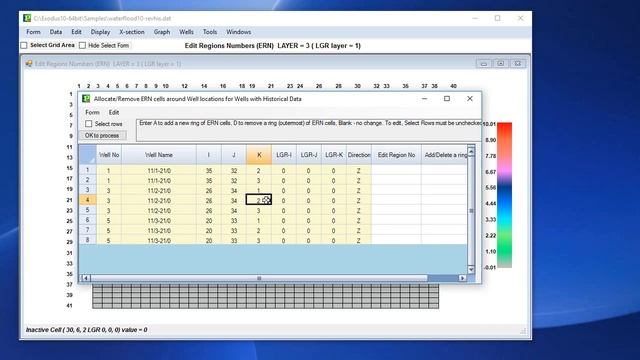Open the Display menu
640x360 pixels.
point(100,32)
